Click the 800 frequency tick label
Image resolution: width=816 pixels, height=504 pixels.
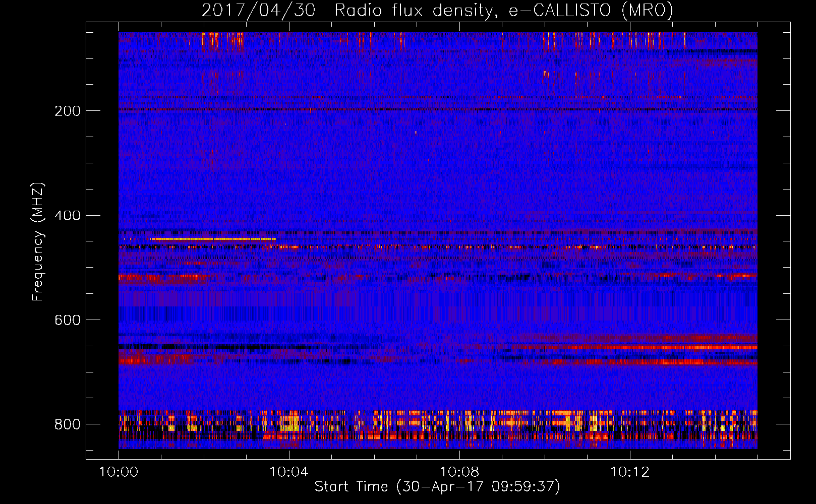tap(67, 424)
